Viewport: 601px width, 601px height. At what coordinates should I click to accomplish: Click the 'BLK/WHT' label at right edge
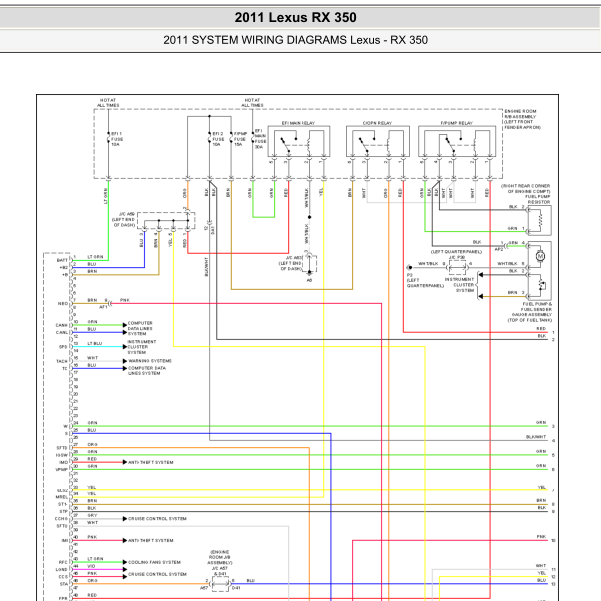536,437
